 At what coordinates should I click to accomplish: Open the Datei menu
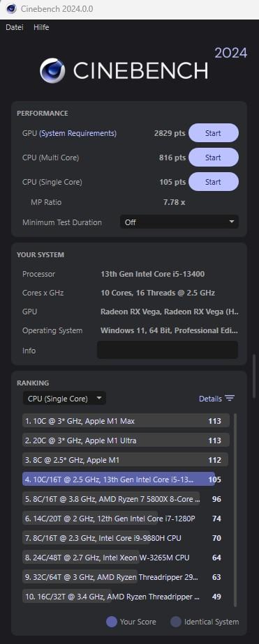pos(15,27)
